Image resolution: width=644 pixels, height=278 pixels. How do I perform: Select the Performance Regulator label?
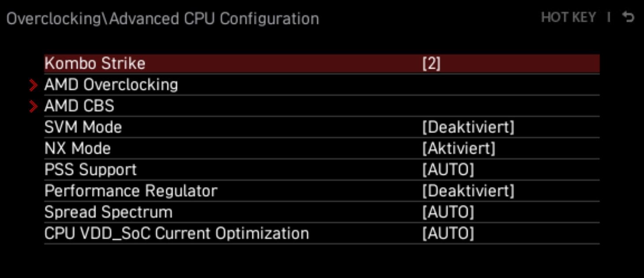click(131, 191)
